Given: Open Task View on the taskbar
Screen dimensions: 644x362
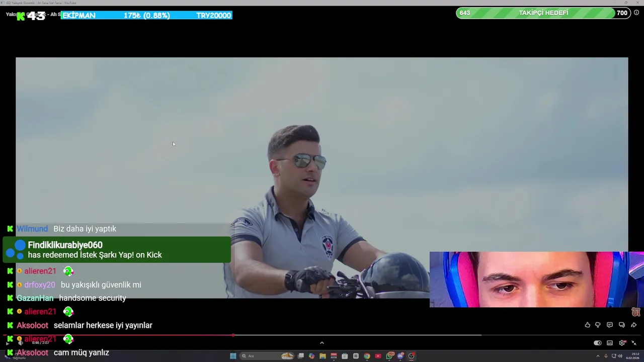Looking at the screenshot, I should click(300, 356).
